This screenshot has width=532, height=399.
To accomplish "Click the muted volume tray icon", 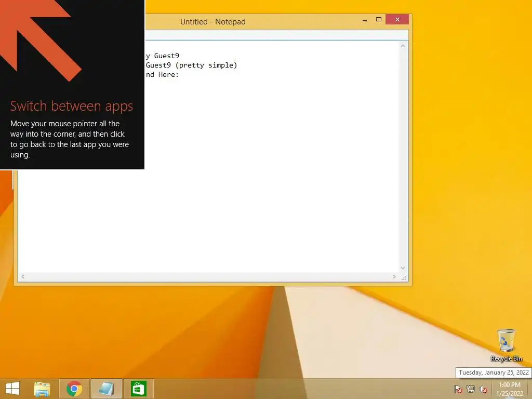I will point(483,389).
